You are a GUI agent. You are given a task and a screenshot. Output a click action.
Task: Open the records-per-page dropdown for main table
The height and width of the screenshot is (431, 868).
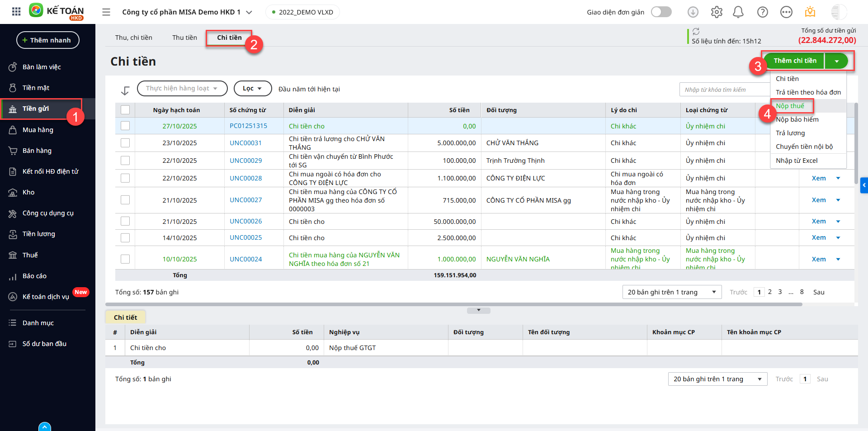pos(671,292)
